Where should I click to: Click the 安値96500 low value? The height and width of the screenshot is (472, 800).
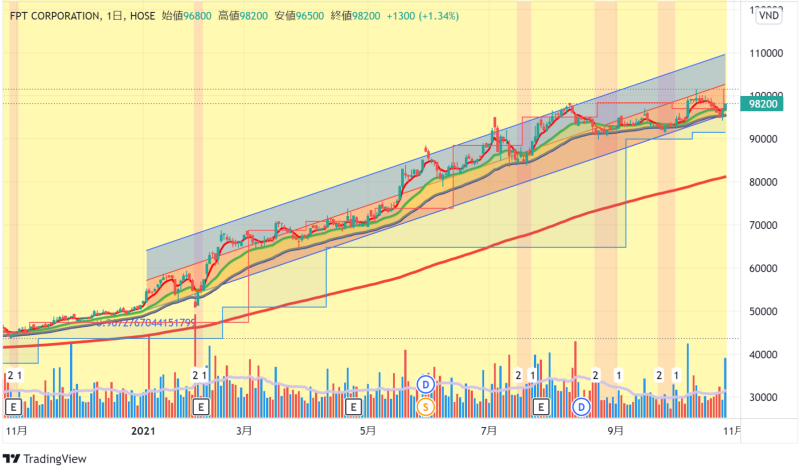point(299,16)
